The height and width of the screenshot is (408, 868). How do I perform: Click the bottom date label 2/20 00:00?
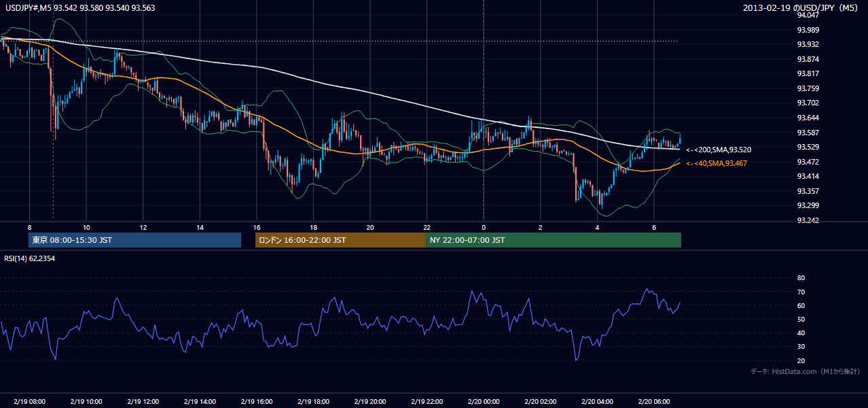coord(484,402)
